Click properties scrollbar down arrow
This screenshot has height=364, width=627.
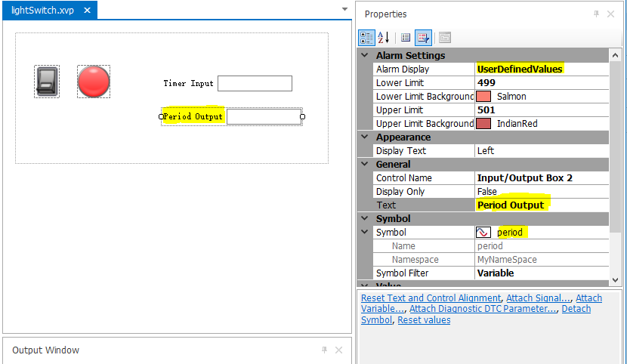(x=615, y=280)
